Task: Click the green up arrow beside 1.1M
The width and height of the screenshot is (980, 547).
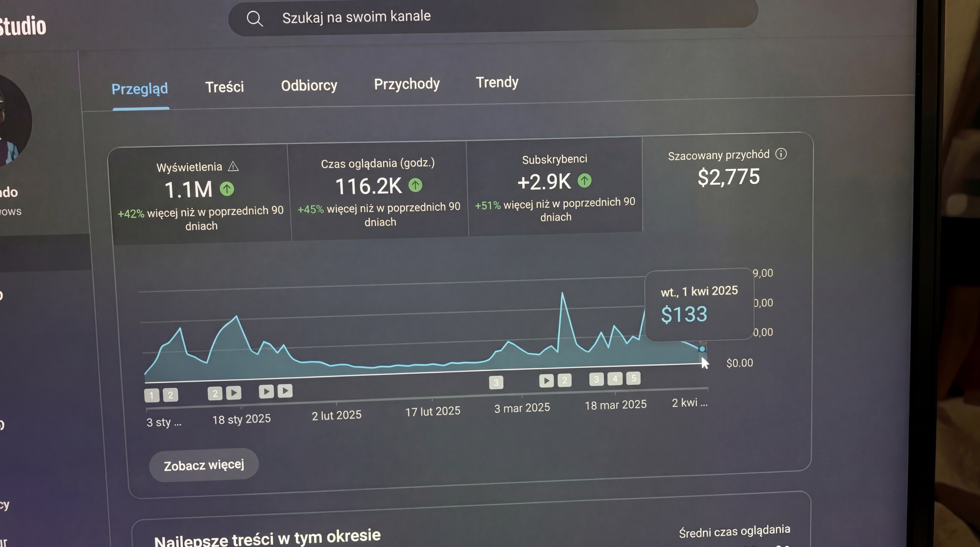Action: click(227, 189)
